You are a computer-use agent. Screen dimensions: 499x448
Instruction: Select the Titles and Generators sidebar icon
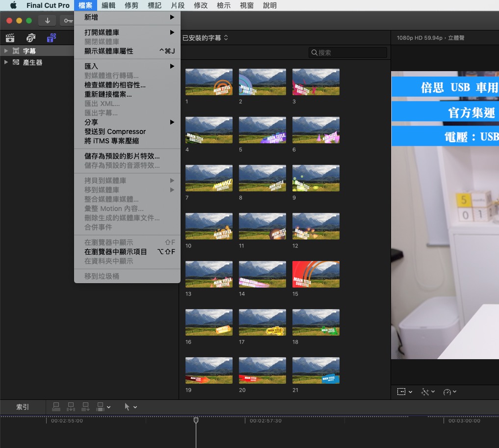tap(51, 38)
